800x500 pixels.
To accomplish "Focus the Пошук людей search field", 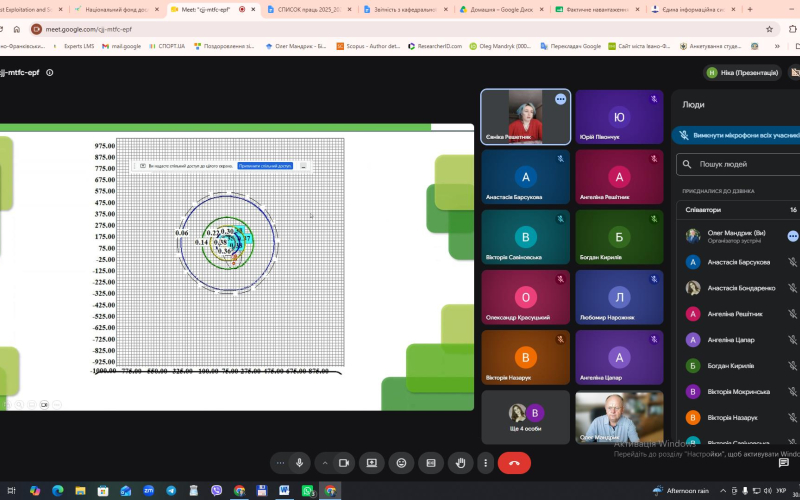I will click(x=738, y=164).
